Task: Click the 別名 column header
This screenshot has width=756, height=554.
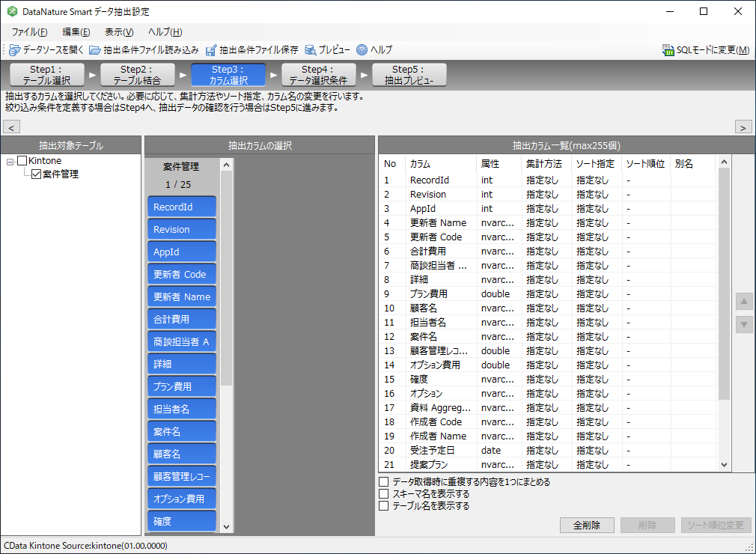Action: pyautogui.click(x=692, y=164)
